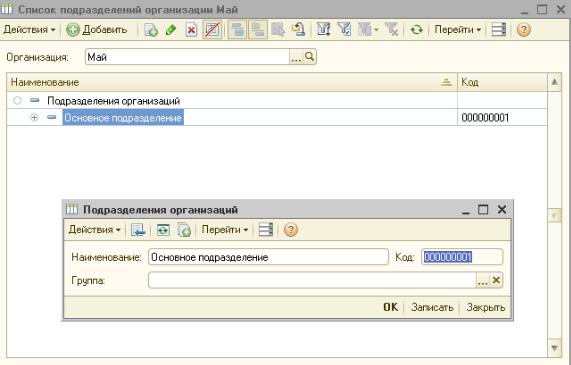Open the Действия menu in the Подразделения организаций dialog
This screenshot has width=571, height=365.
pyautogui.click(x=94, y=230)
